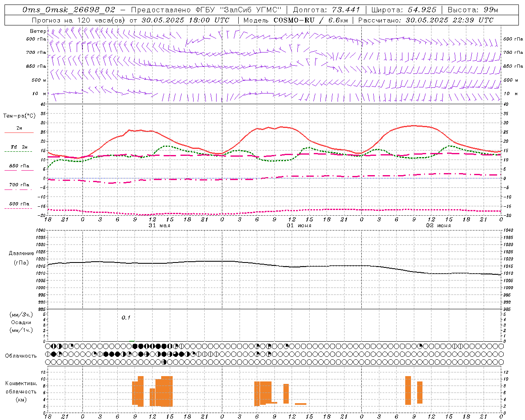Click the '2м' temperature legend entry
525x420 pixels.
pos(19,128)
